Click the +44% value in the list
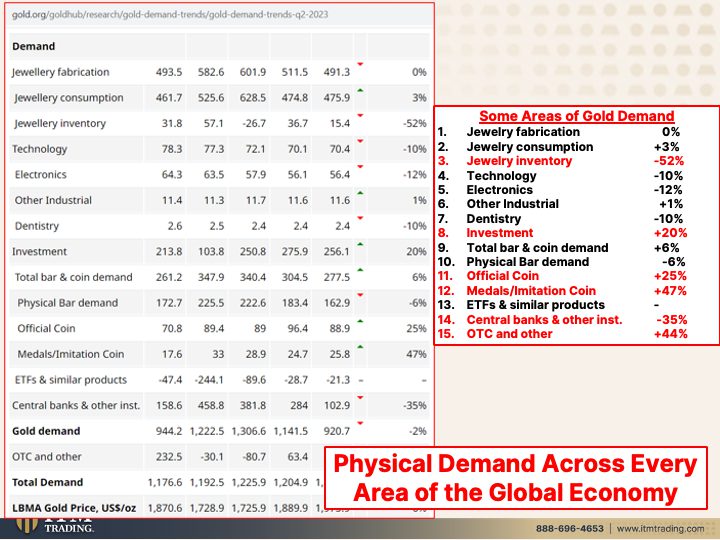The width and height of the screenshot is (720, 540). [x=670, y=334]
